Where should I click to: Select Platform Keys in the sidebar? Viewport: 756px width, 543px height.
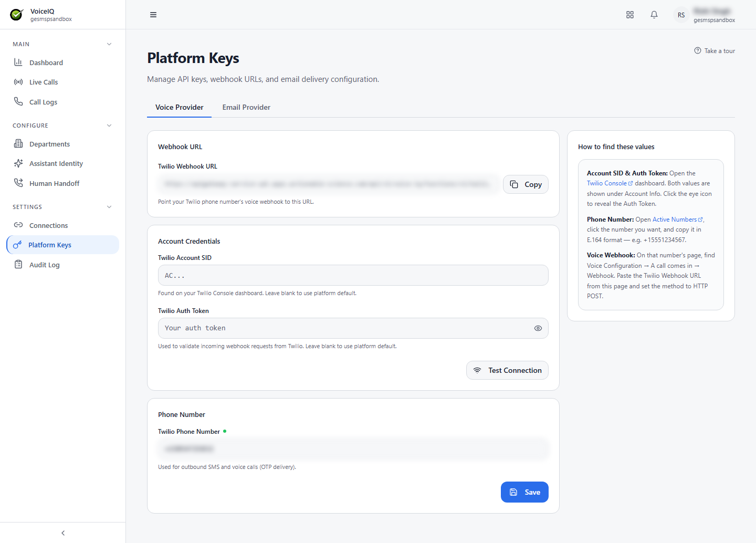[x=62, y=245]
